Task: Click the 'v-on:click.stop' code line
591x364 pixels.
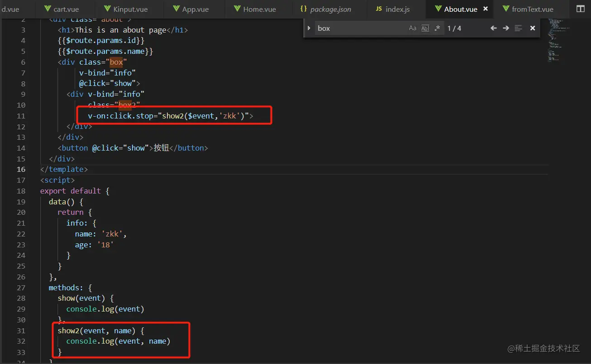Action: coord(171,116)
